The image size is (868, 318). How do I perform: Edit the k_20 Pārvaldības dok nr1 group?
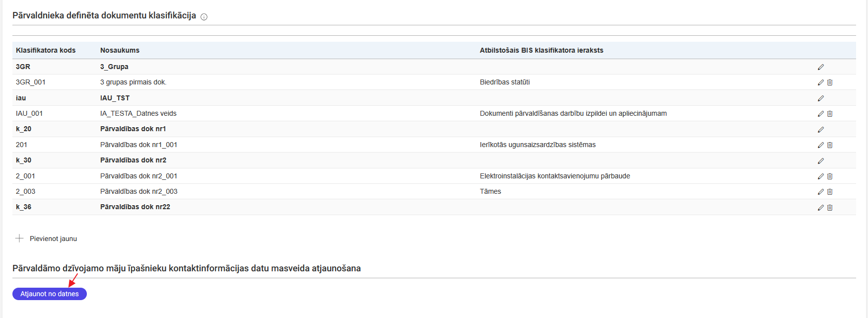pos(820,130)
